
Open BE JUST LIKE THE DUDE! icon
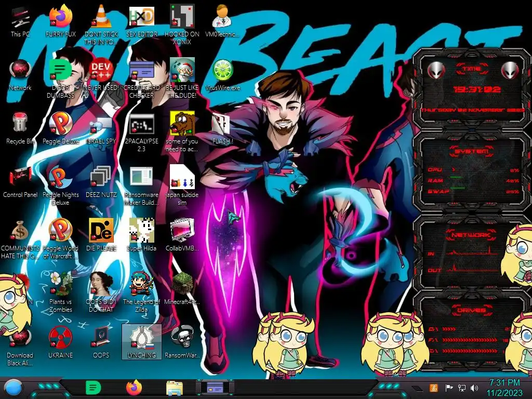coord(182,78)
